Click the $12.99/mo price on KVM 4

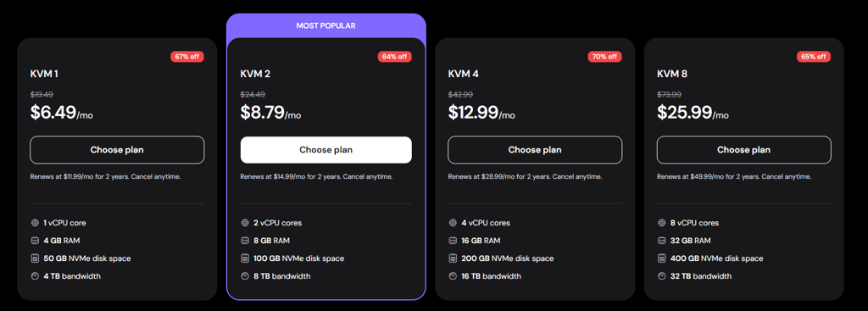pyautogui.click(x=481, y=113)
